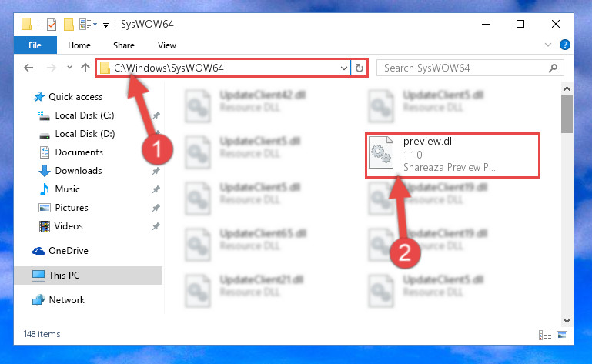
Task: Click the search magnifier icon
Action: 553,68
